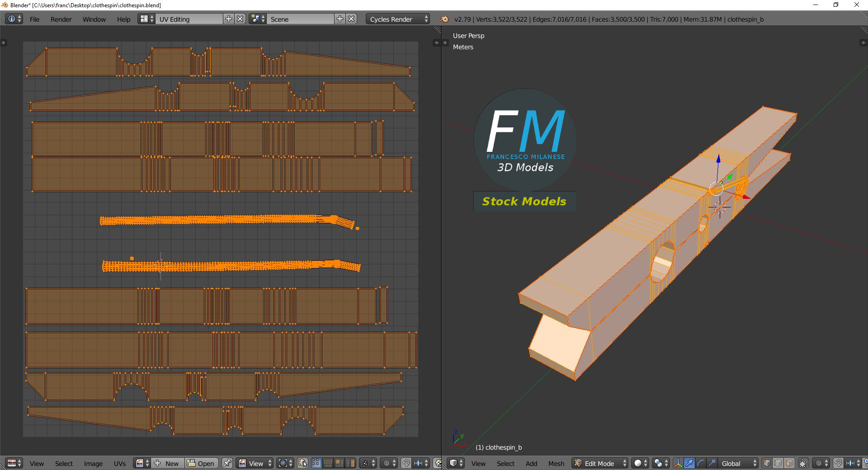Image resolution: width=868 pixels, height=470 pixels.
Task: Click the add new scene plus icon
Action: [x=340, y=19]
